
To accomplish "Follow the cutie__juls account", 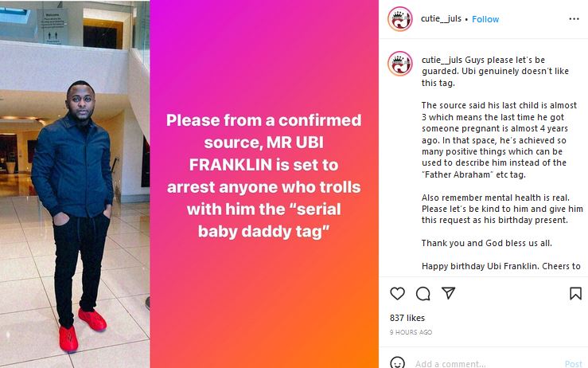I will point(485,19).
